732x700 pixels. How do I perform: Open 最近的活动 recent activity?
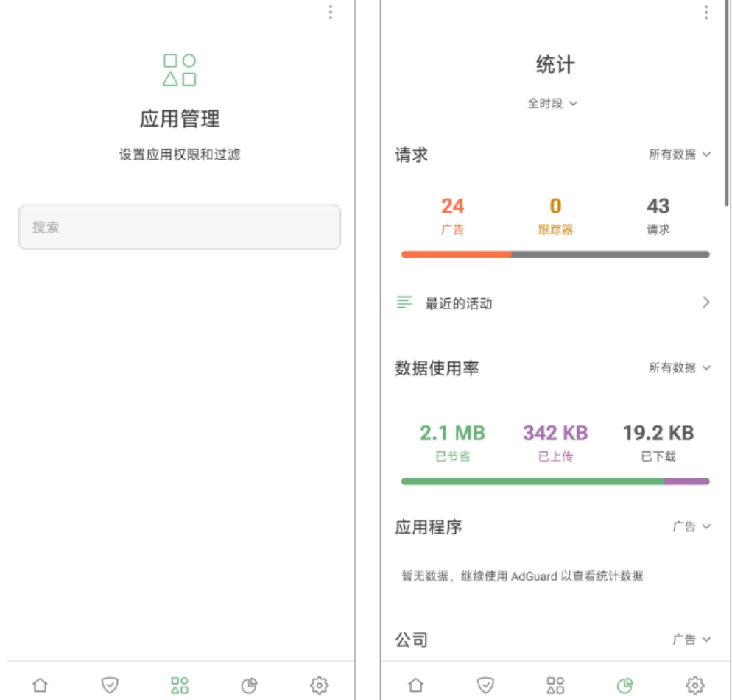[554, 303]
